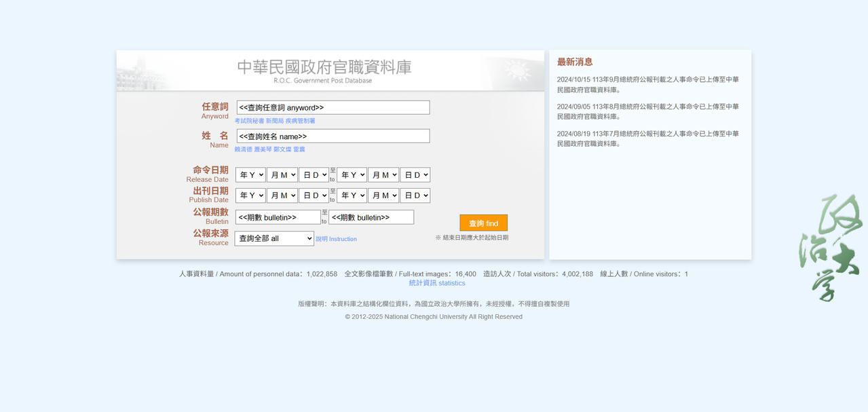Click the 雷震 example name link

tap(299, 149)
